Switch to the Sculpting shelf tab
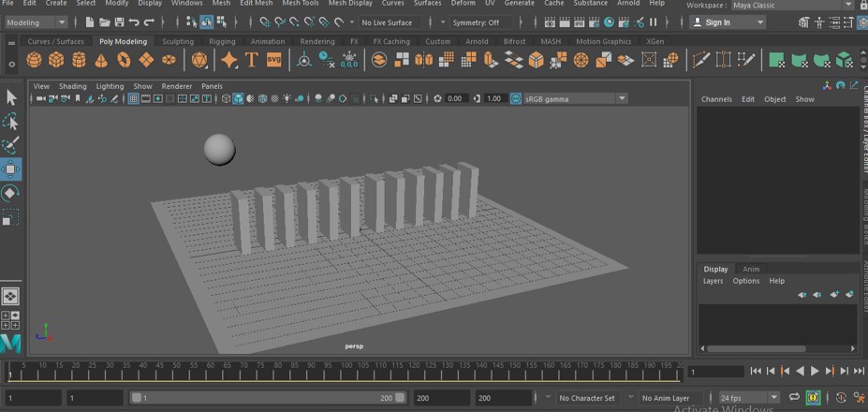868x412 pixels. click(178, 41)
